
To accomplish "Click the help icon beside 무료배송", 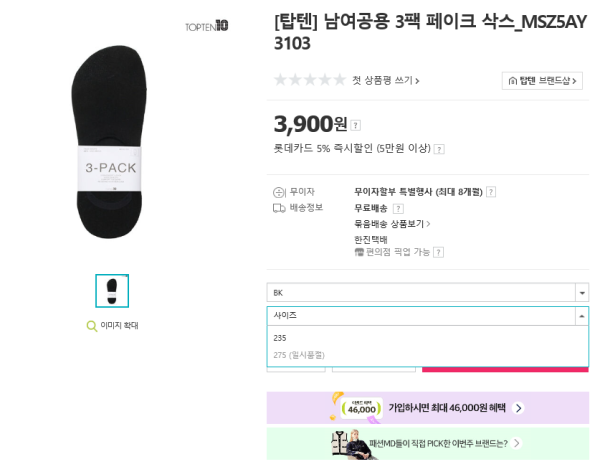I will [398, 209].
